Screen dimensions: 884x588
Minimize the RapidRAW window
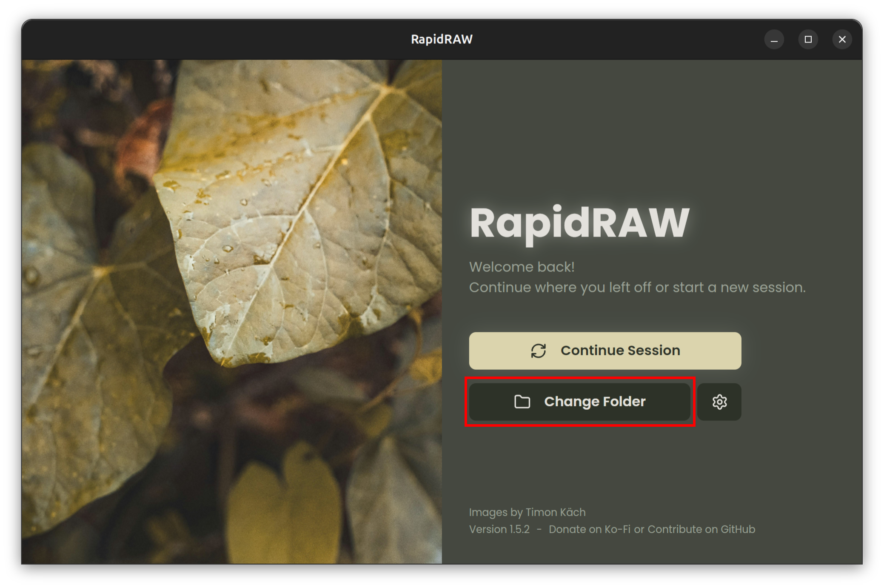coord(774,40)
